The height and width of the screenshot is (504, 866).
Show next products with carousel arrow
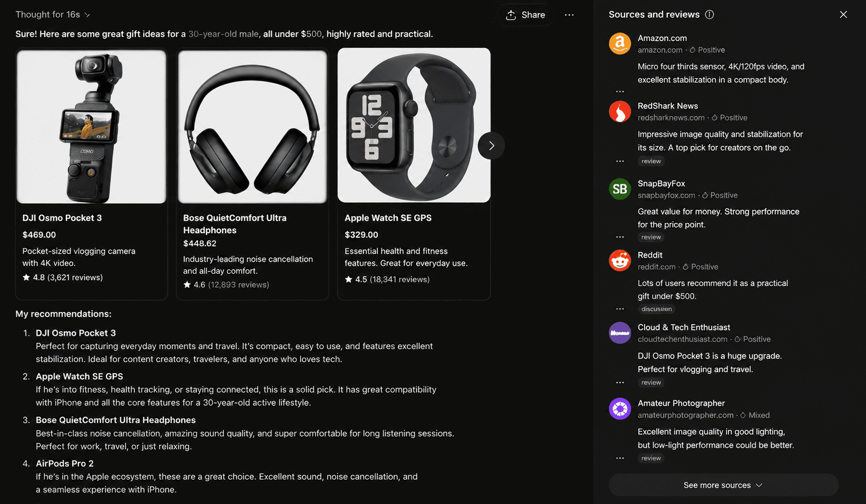click(x=491, y=146)
